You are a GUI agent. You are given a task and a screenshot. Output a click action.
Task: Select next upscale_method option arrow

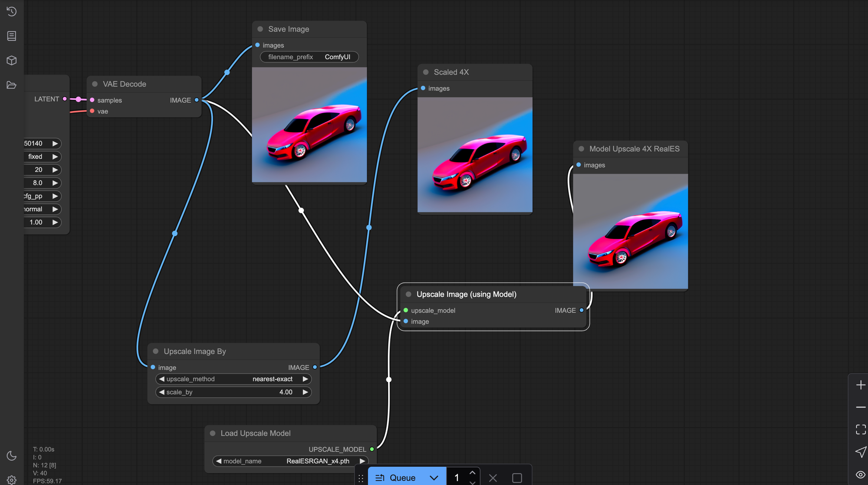pyautogui.click(x=305, y=379)
